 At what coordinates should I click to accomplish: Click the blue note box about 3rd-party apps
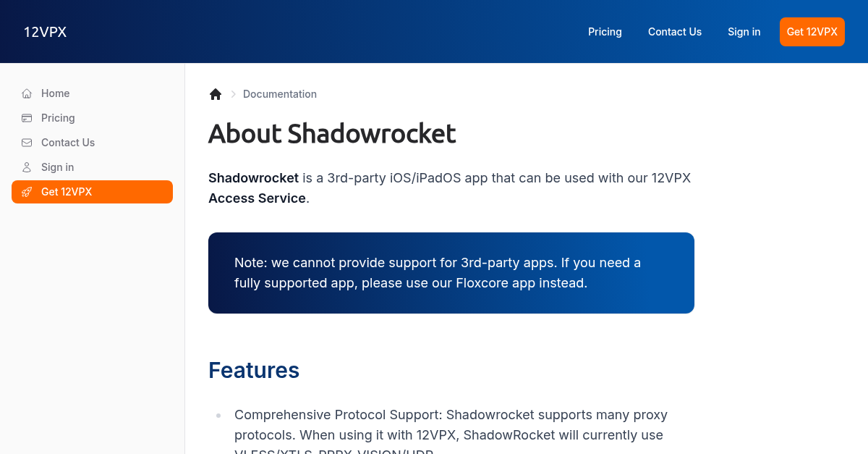451,273
